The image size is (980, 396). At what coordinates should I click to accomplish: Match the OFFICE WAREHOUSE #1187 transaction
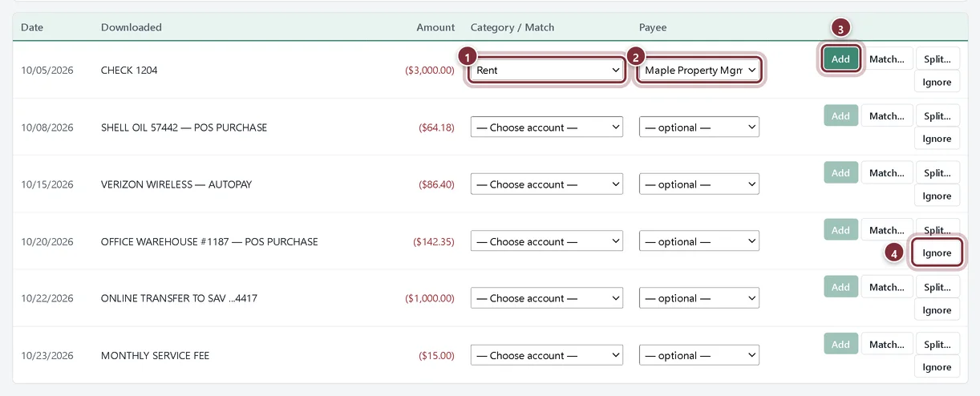click(887, 230)
